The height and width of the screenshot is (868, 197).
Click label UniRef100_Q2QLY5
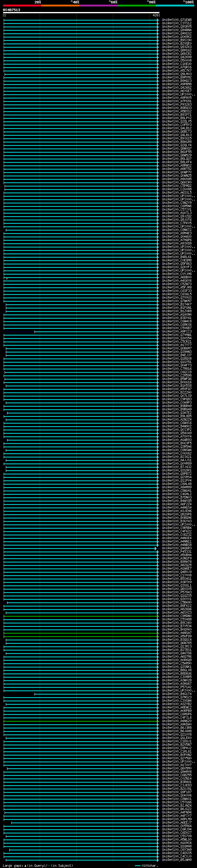point(176,121)
